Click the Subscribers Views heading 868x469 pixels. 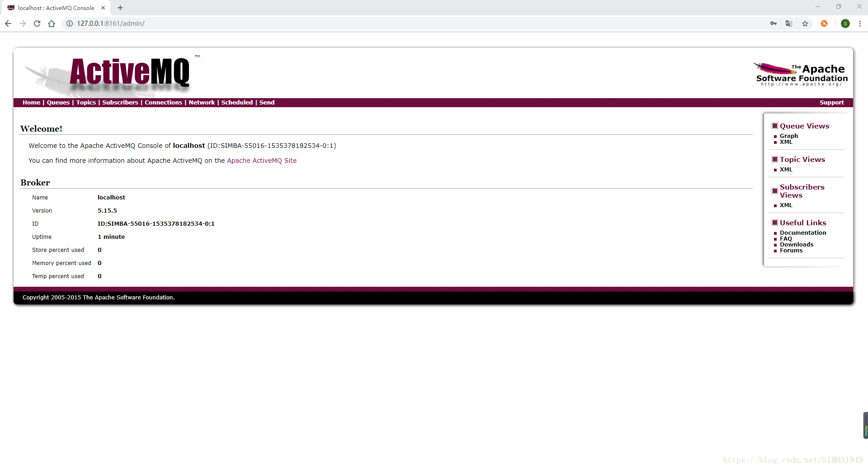[x=802, y=191]
